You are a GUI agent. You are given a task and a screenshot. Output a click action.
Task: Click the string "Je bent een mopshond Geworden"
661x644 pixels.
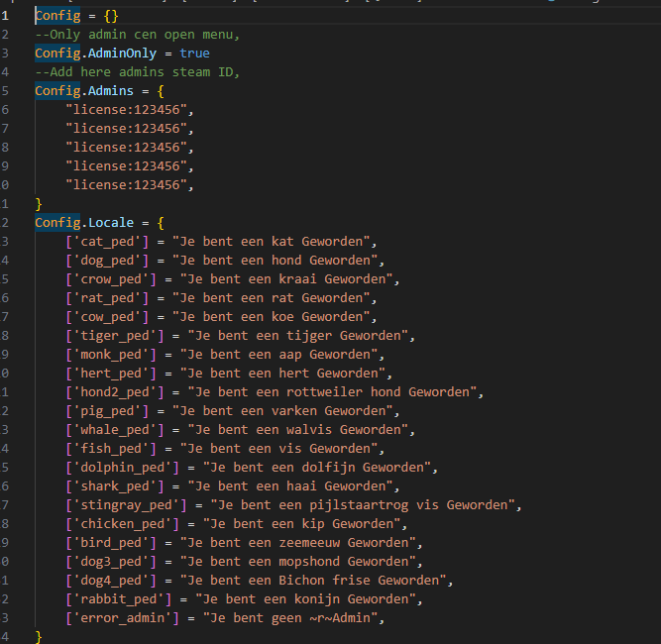pyautogui.click(x=298, y=562)
